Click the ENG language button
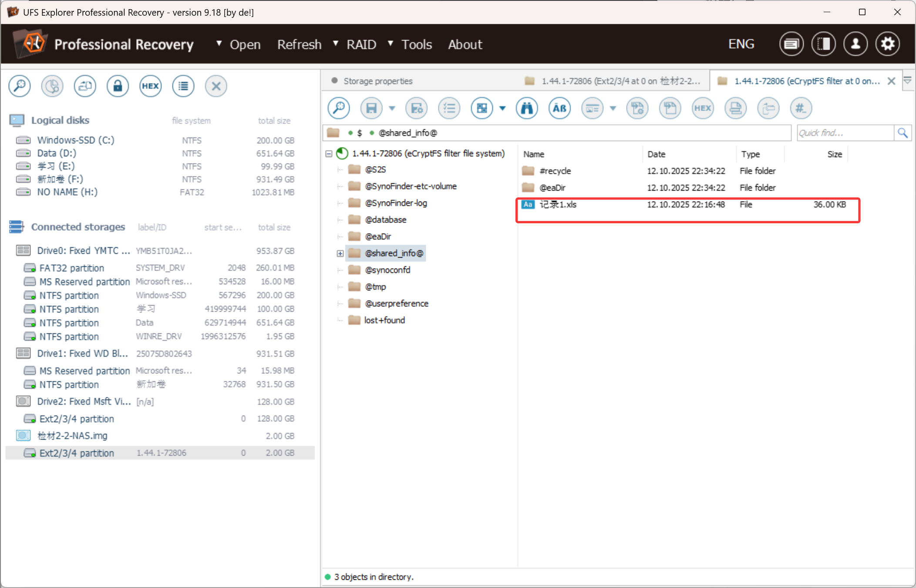 (x=741, y=44)
